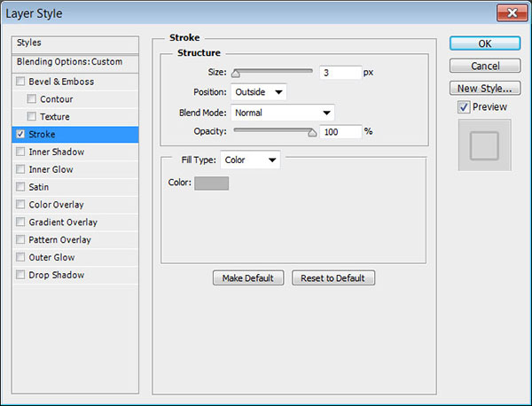The image size is (532, 406).
Task: Open the gray stroke Color swatch
Action: (211, 183)
